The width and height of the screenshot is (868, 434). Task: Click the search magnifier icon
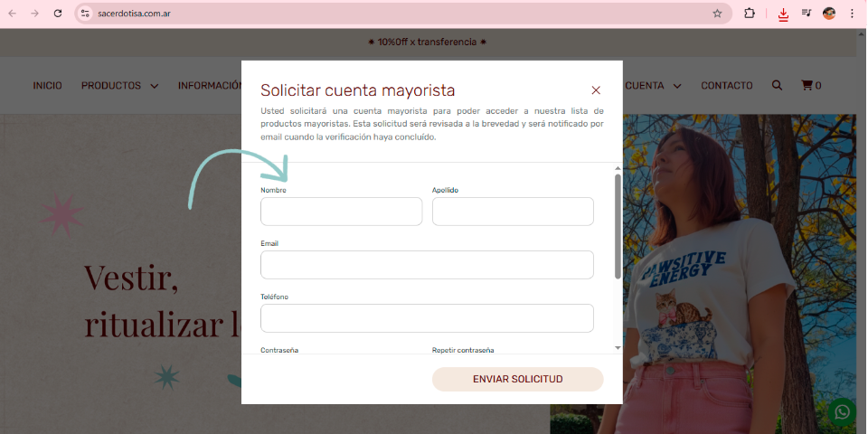coord(778,86)
